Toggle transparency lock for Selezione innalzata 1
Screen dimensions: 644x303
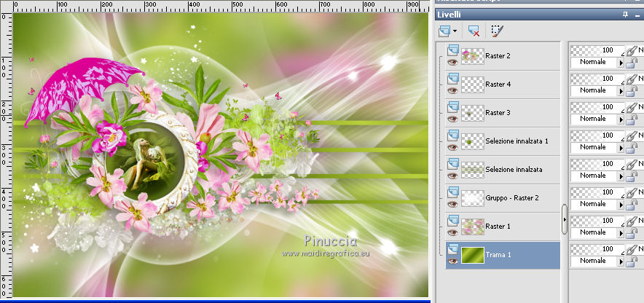coord(632,148)
